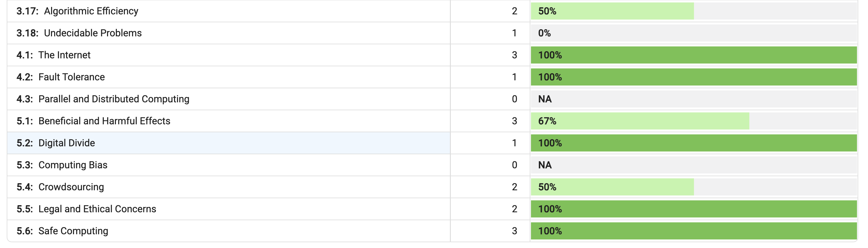Click the NA bar for Computing Bias

[694, 165]
